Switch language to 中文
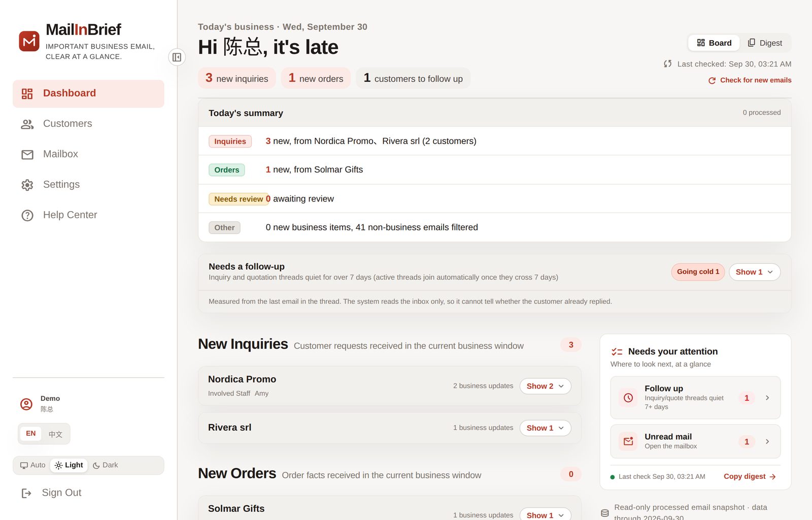 pos(55,434)
